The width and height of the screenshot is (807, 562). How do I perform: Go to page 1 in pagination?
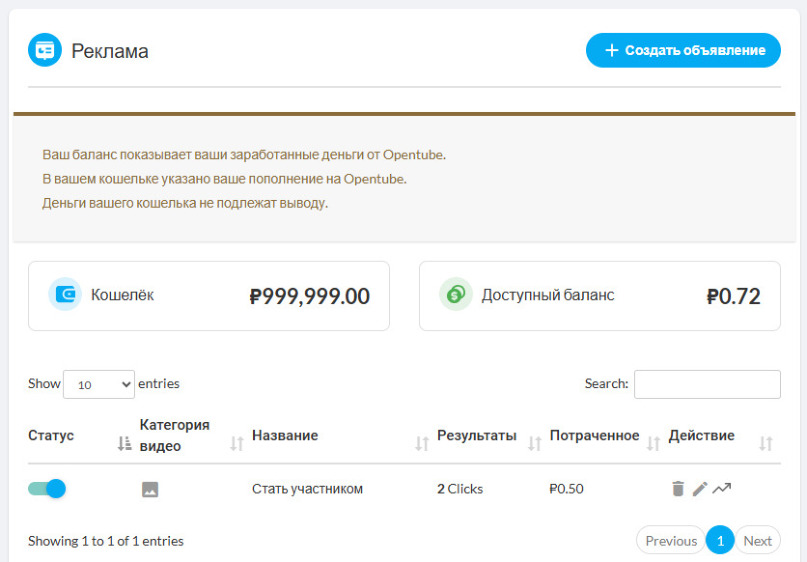720,541
